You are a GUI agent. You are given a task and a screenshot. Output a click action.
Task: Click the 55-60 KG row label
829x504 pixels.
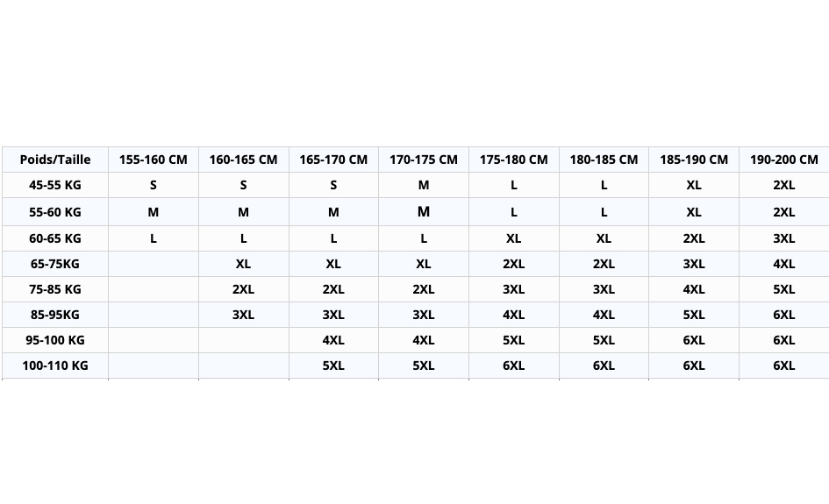click(55, 212)
